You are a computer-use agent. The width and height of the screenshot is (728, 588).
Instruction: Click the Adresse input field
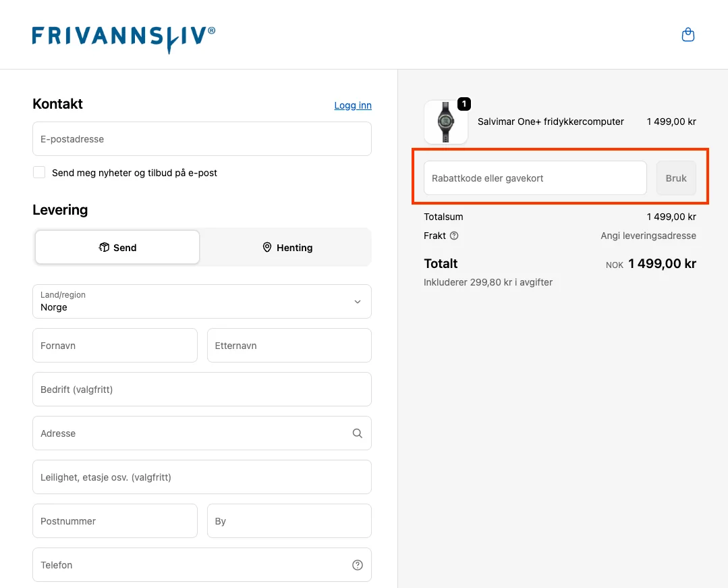click(202, 433)
